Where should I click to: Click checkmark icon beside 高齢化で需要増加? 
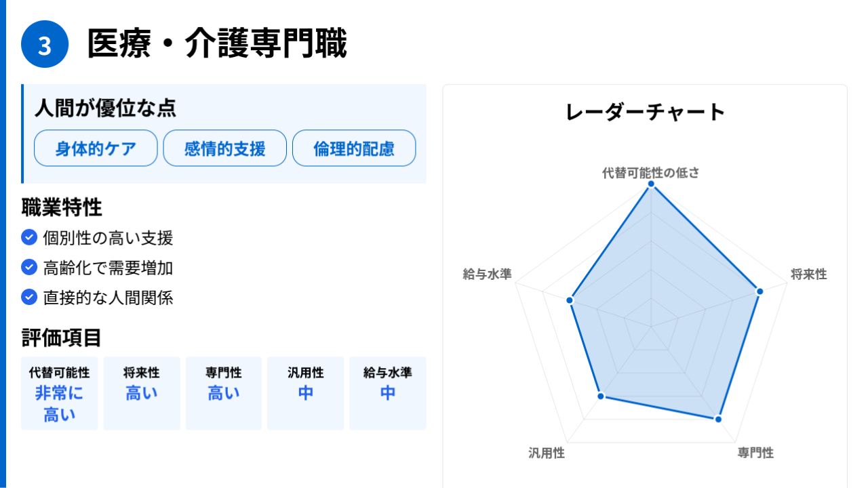pyautogui.click(x=29, y=267)
